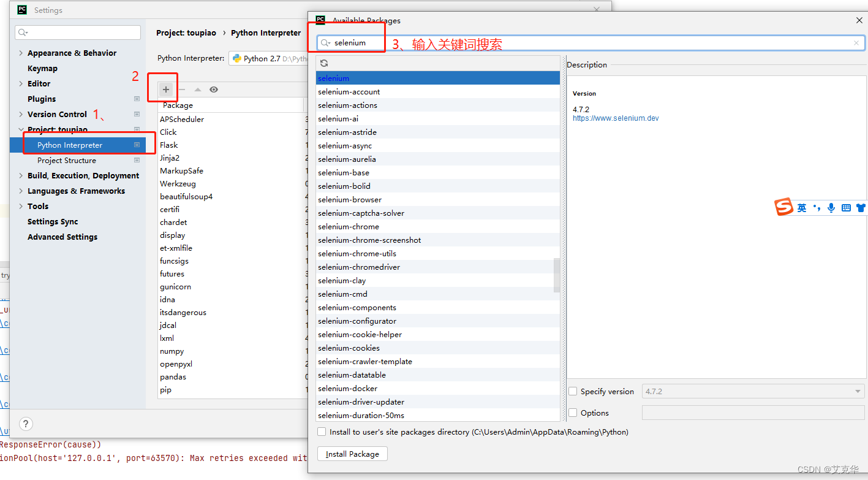The image size is (868, 480).
Task: Enable Specify version checkbox
Action: [573, 391]
